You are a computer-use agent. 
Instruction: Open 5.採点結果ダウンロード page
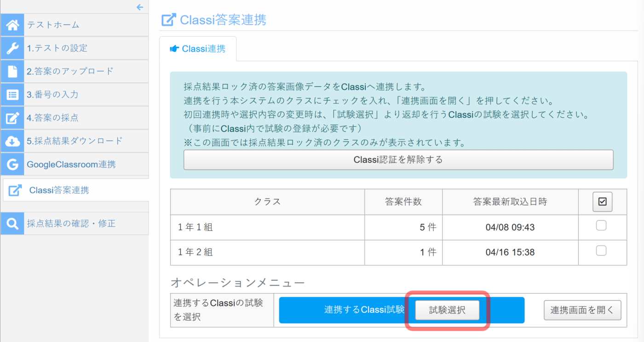(x=75, y=141)
